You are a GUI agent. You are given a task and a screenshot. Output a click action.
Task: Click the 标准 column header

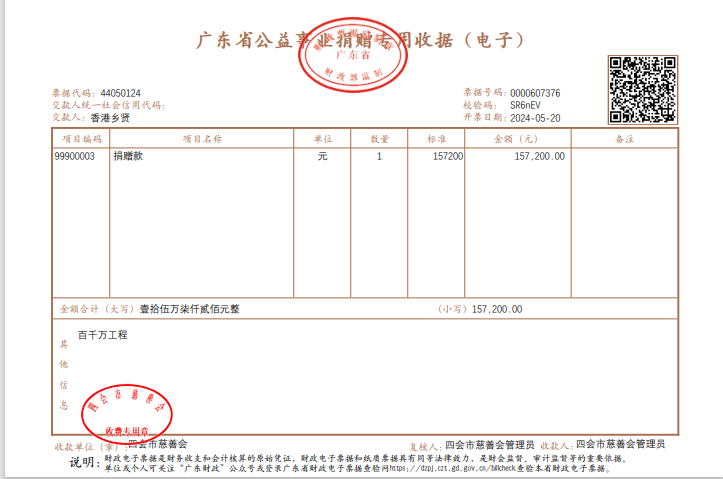point(436,139)
